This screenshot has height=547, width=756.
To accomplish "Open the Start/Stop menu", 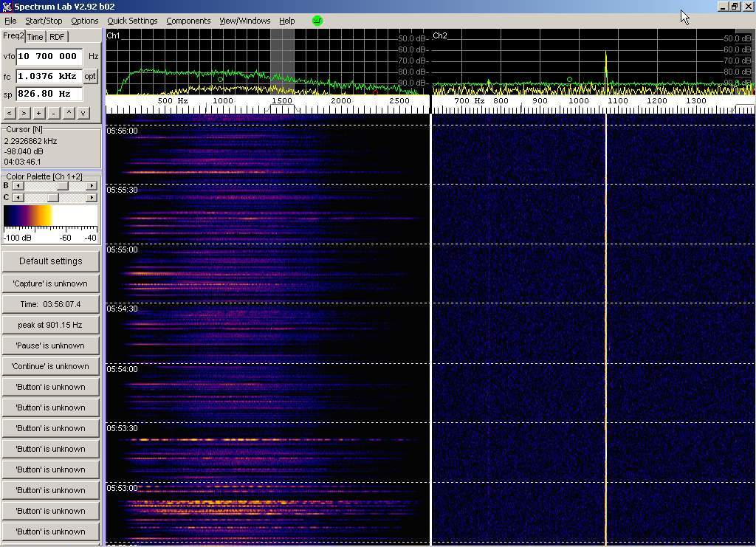I will (x=44, y=21).
